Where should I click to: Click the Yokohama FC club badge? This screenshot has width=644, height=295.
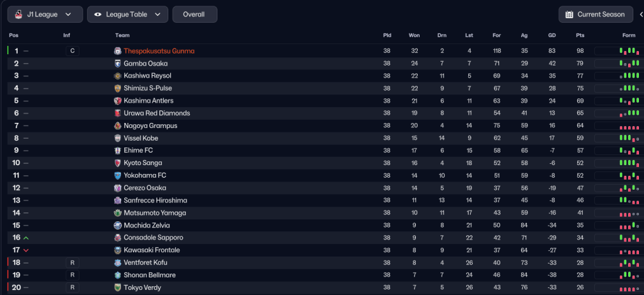click(118, 175)
